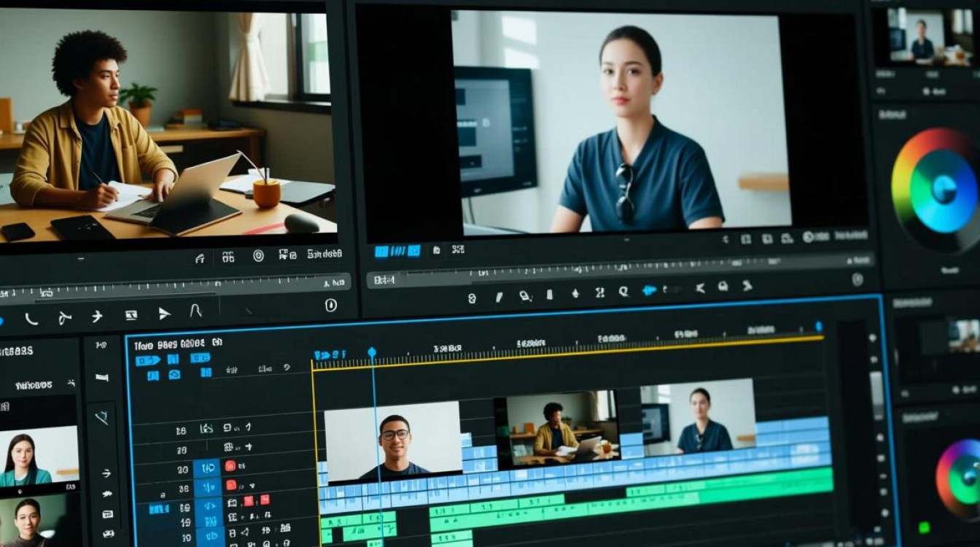Toggle the second red button in the track headers

click(231, 485)
